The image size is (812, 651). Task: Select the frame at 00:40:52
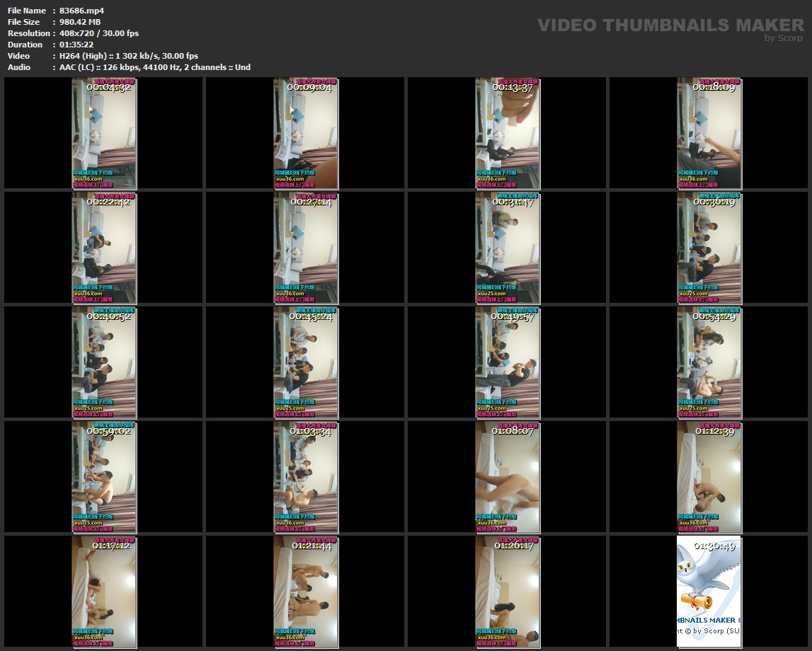coord(104,363)
